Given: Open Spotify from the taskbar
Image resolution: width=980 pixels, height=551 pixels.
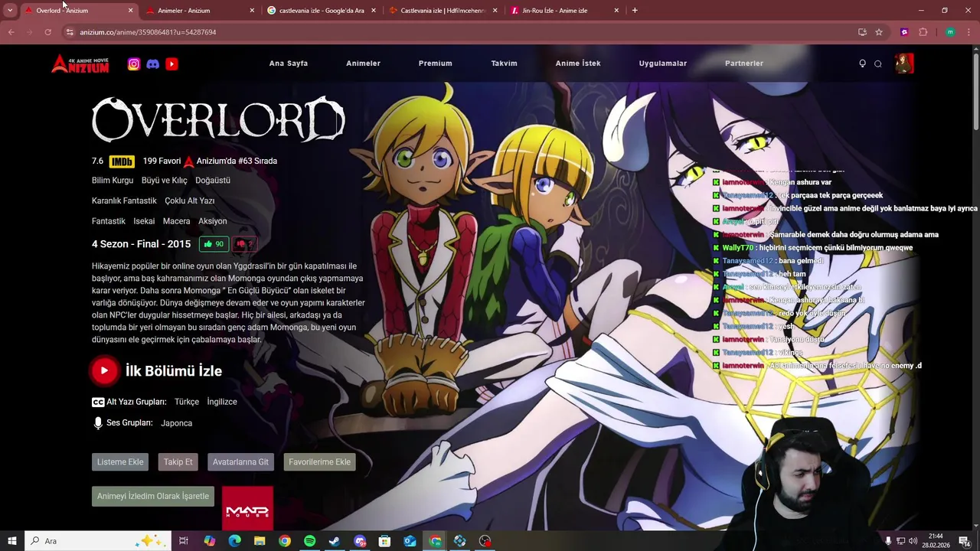Looking at the screenshot, I should click(309, 541).
